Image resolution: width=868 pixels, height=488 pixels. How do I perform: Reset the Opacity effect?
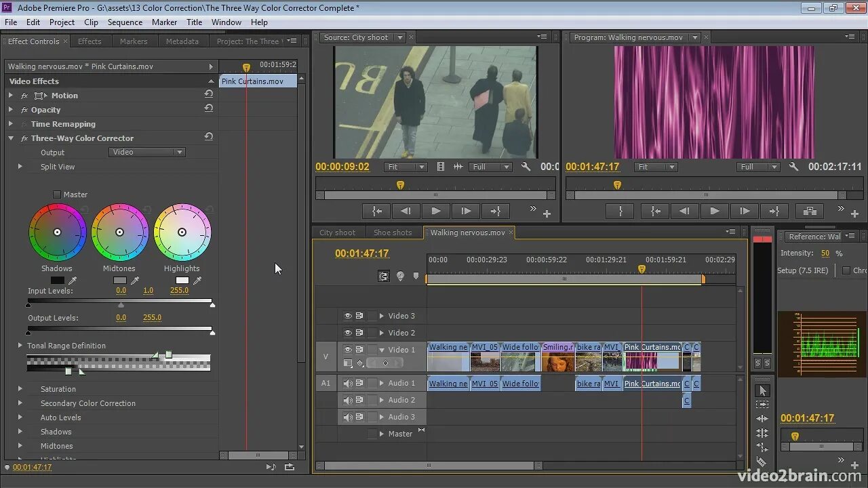(209, 108)
